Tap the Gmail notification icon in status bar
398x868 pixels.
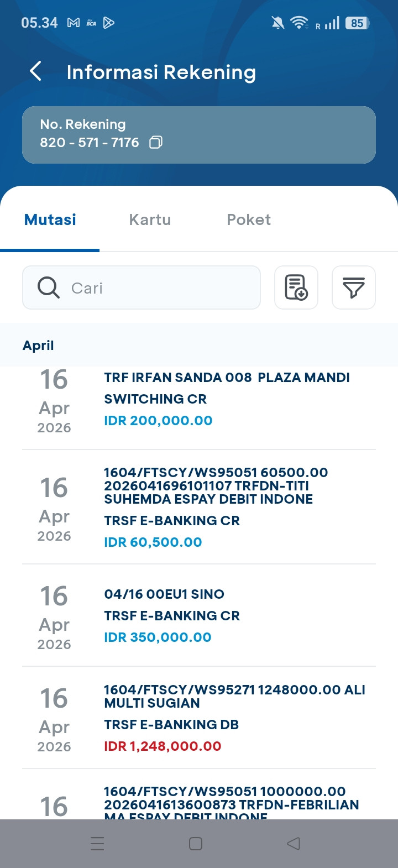click(73, 23)
